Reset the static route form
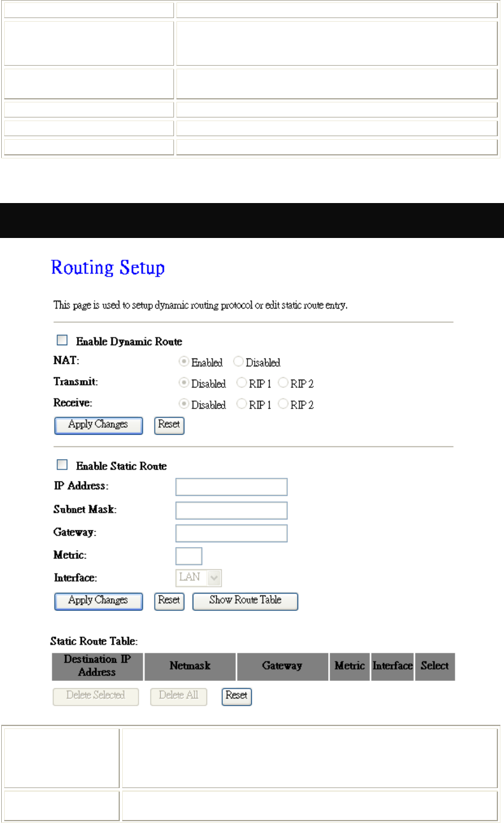 tap(169, 601)
